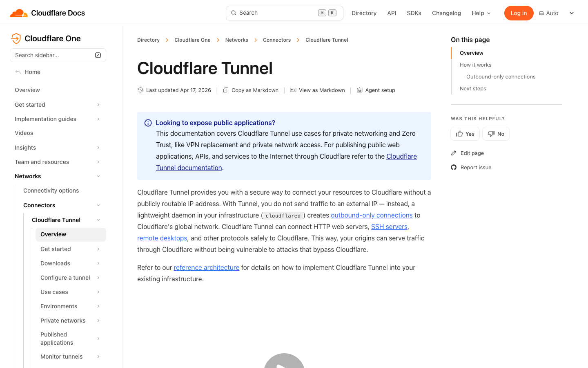Screen dimensions: 588x368
Task: Click the Copy as Markdown icon
Action: 226,90
